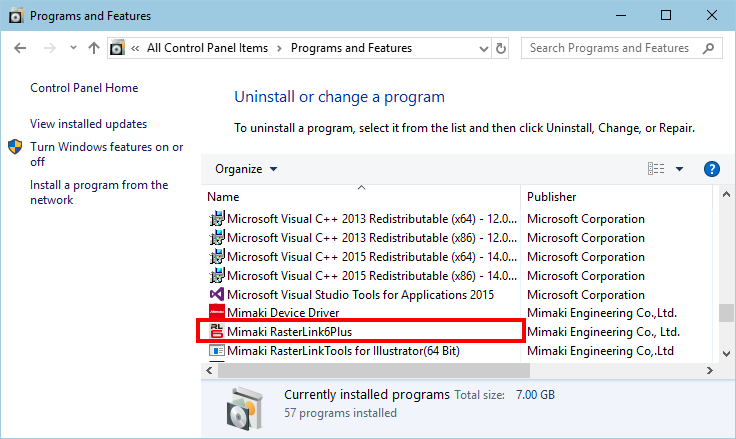Open View installed updates link
Image resolution: width=736 pixels, height=439 pixels.
pos(88,124)
